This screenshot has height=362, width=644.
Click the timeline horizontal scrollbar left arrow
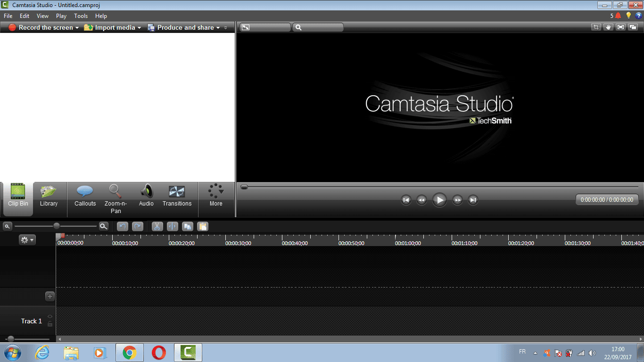[59, 339]
